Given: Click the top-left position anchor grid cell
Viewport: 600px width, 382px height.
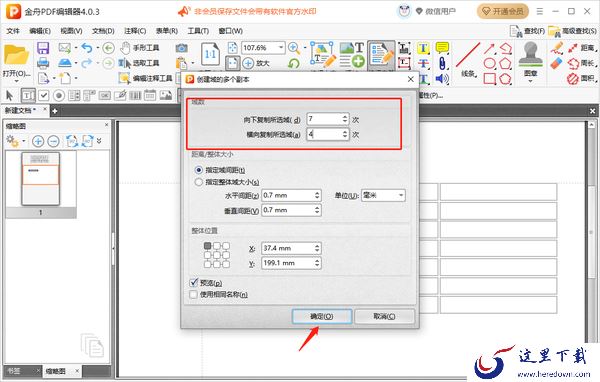Looking at the screenshot, I should [x=207, y=246].
